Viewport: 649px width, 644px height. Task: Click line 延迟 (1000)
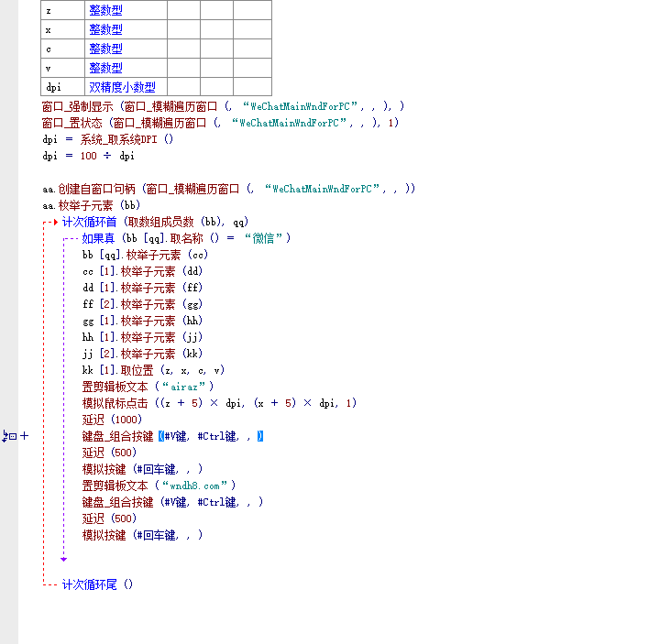pyautogui.click(x=112, y=420)
